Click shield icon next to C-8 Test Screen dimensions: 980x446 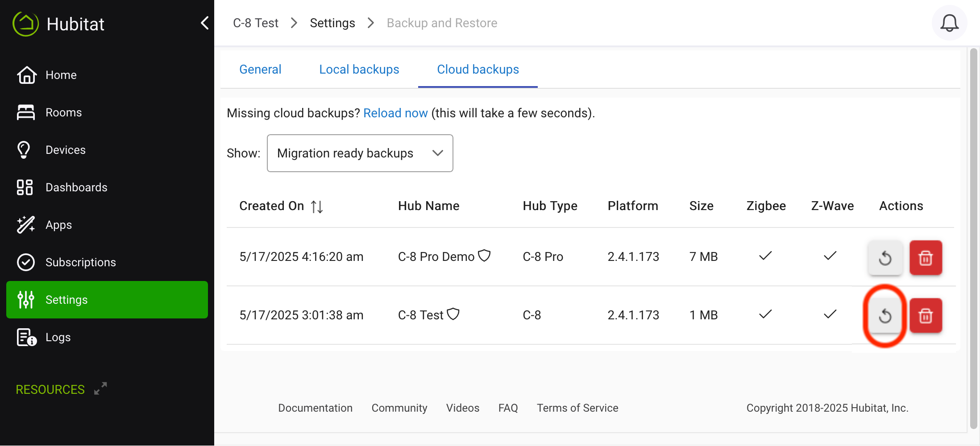[x=453, y=314]
